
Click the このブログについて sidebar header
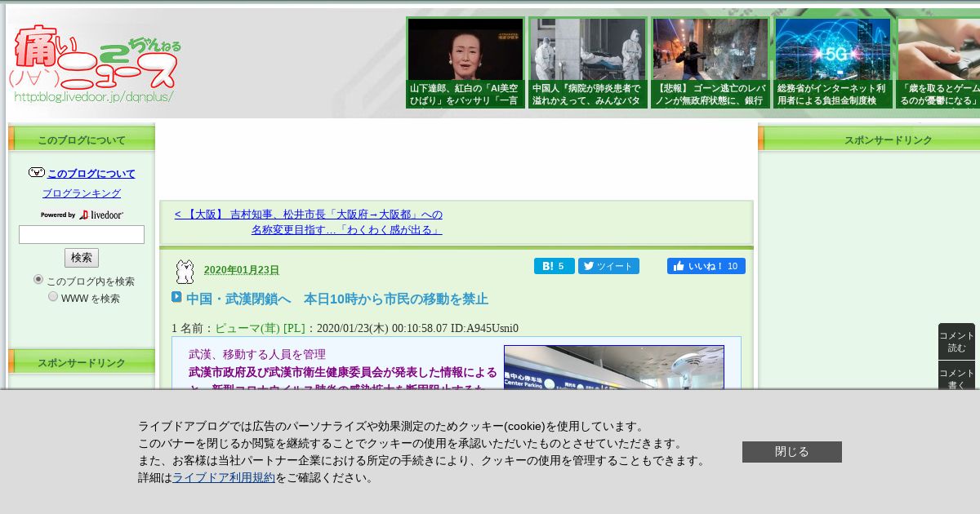point(82,140)
